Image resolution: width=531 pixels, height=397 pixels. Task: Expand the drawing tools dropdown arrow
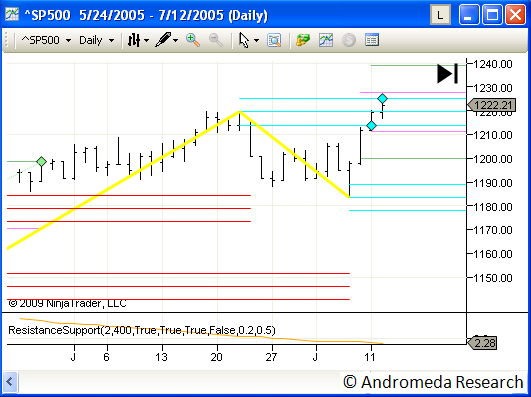[x=175, y=41]
